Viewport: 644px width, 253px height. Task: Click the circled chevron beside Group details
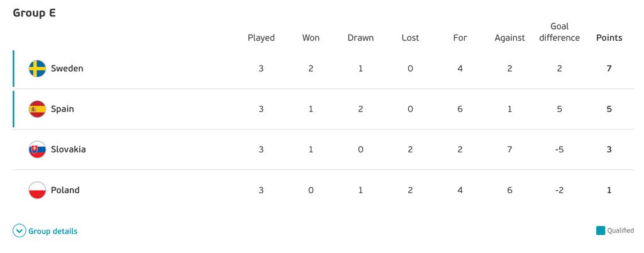pyautogui.click(x=19, y=231)
